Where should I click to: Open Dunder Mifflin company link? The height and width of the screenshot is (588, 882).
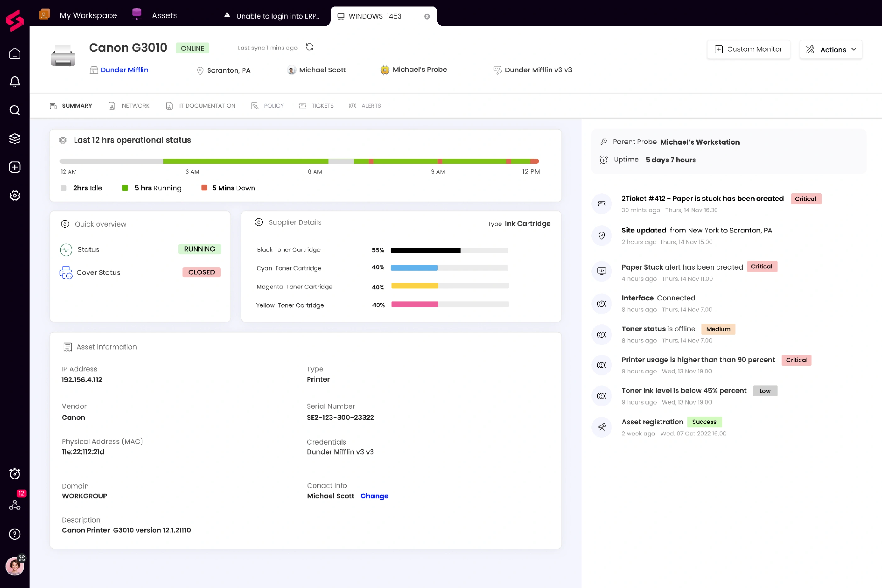click(124, 70)
